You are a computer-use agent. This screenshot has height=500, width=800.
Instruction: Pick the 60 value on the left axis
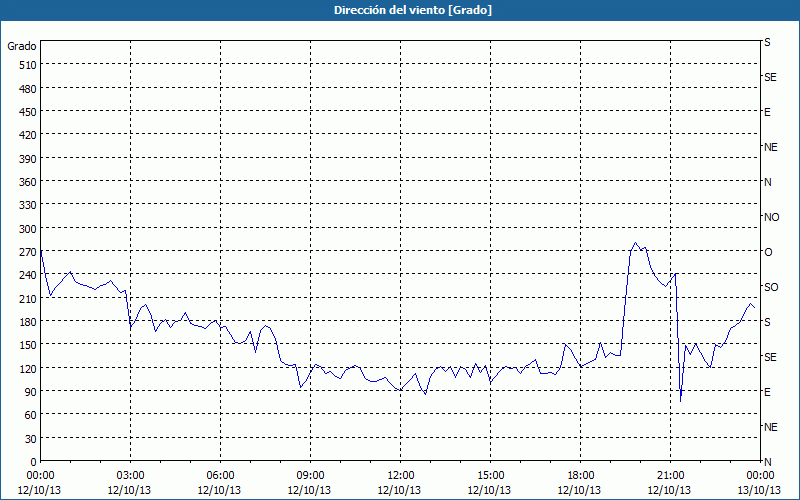[x=31, y=415]
